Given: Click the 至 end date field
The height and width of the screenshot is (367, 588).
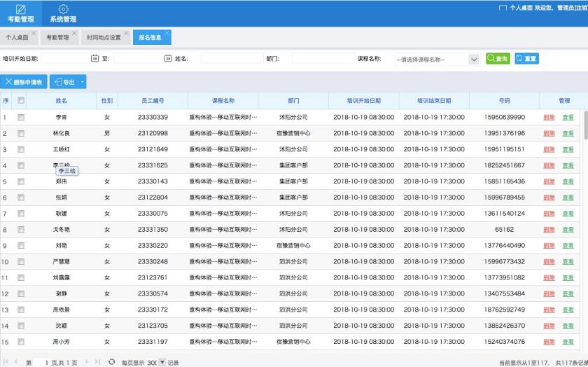Looking at the screenshot, I should 139,58.
